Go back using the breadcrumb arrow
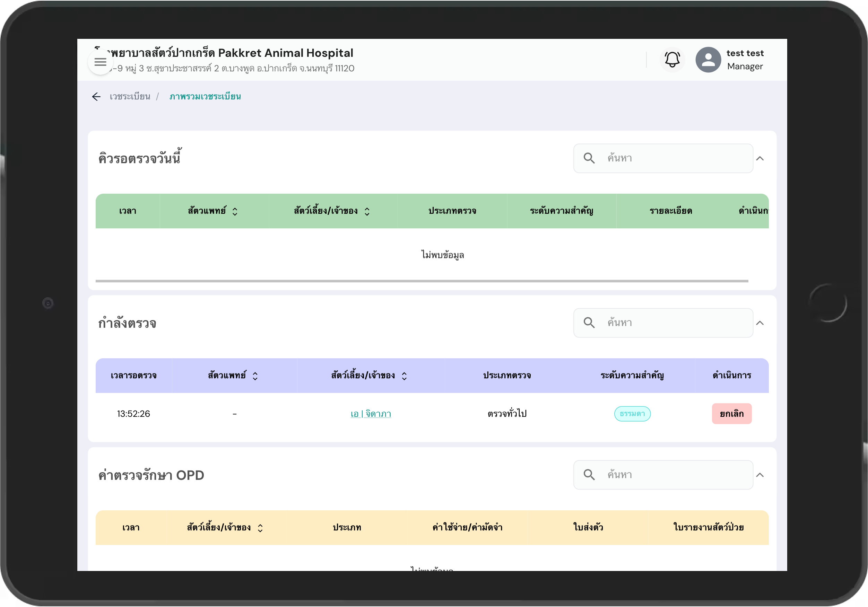The image size is (868, 607). pos(96,97)
